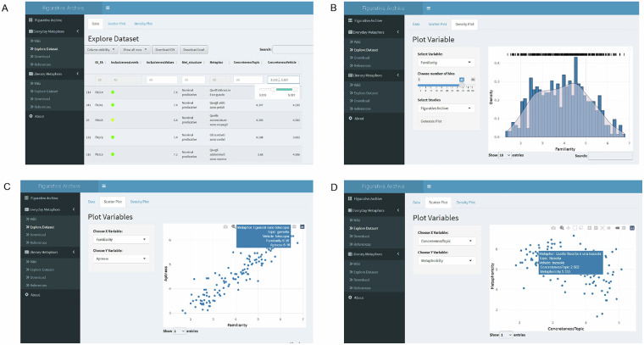
Task: Toggle sidebar with hamburger icon in panel D
Action: point(429,186)
